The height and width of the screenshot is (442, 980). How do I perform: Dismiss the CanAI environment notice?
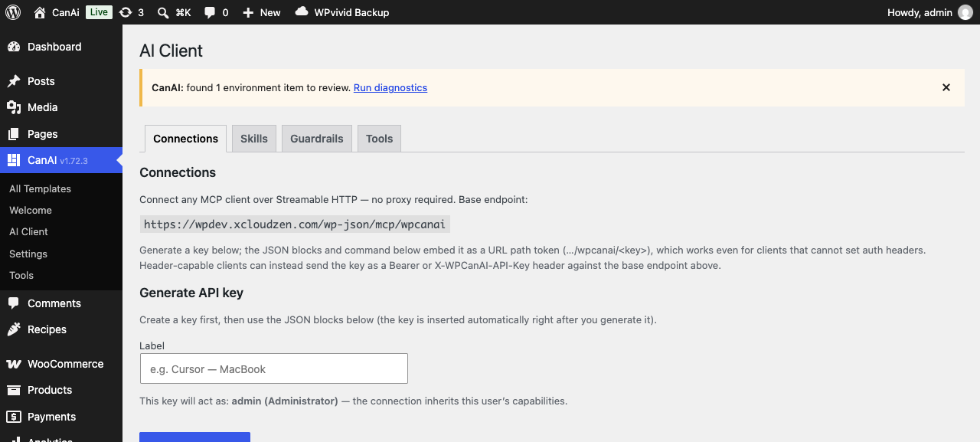click(x=946, y=87)
